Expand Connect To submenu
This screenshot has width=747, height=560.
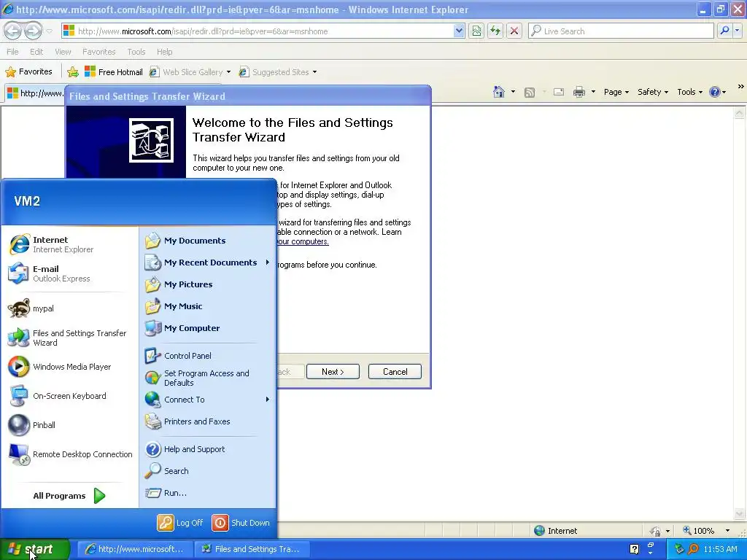point(268,400)
